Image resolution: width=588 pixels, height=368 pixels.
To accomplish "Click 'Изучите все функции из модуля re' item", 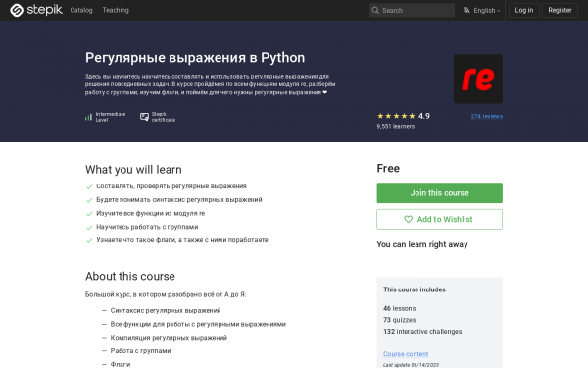I will coord(151,213).
